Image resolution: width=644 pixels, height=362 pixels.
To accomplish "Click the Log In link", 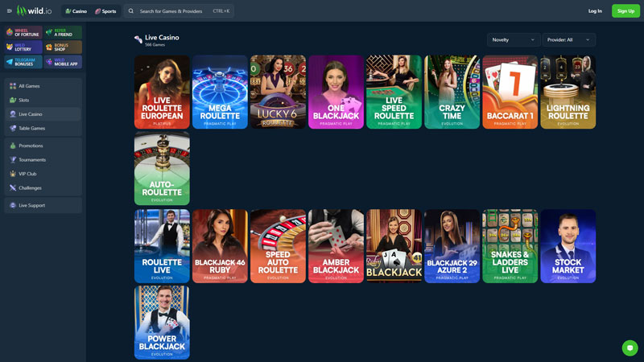I will click(x=595, y=11).
